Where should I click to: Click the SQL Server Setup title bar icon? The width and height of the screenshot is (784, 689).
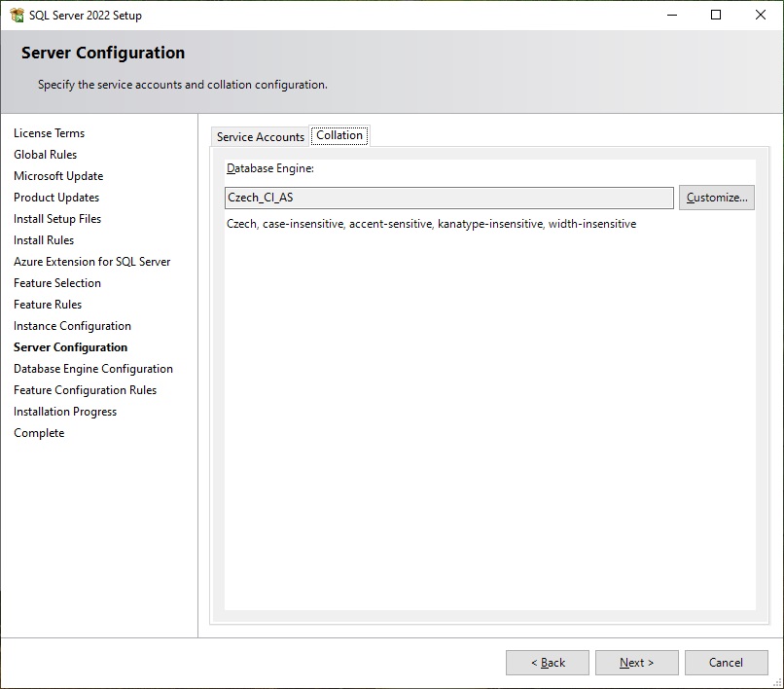(17, 15)
